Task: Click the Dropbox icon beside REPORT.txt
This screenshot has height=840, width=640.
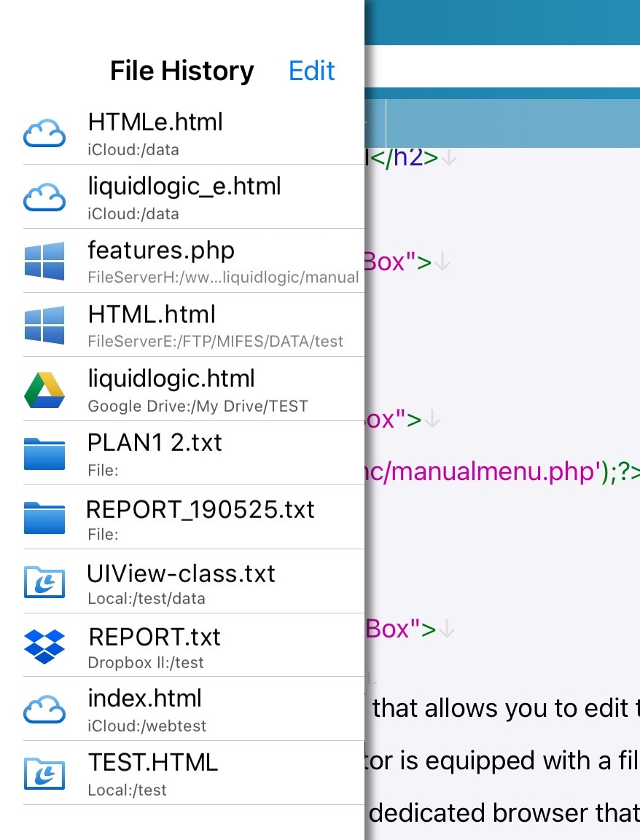Action: (44, 645)
